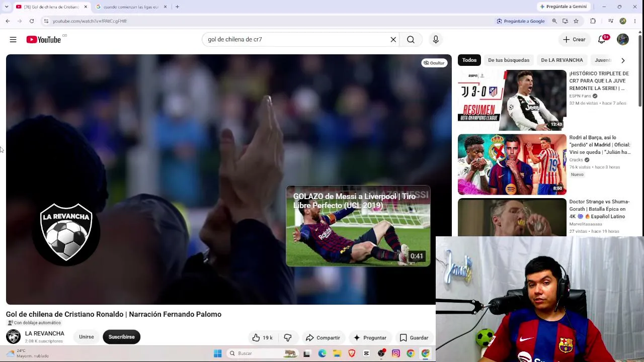The image size is (644, 362).
Task: Click the browser address bar URL
Action: 90,21
